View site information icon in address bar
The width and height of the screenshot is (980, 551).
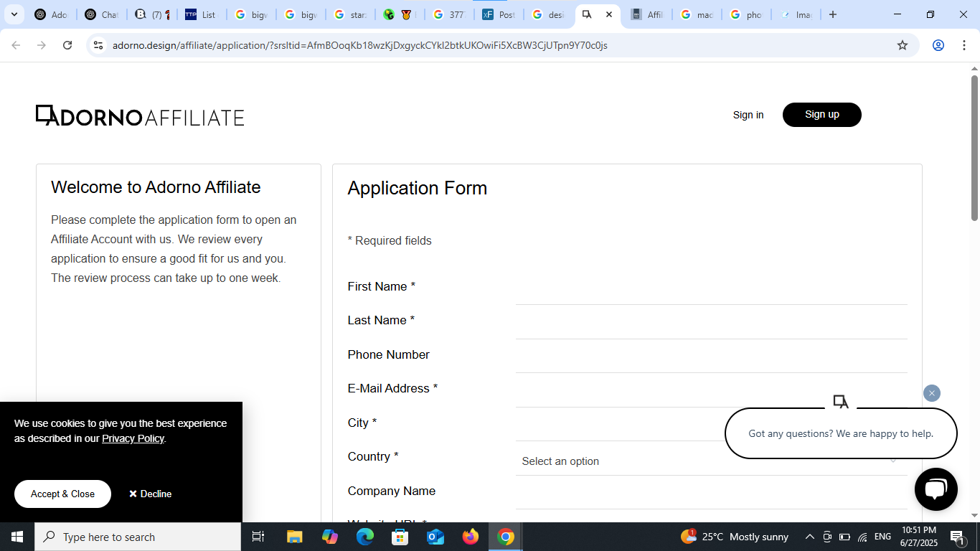[99, 45]
